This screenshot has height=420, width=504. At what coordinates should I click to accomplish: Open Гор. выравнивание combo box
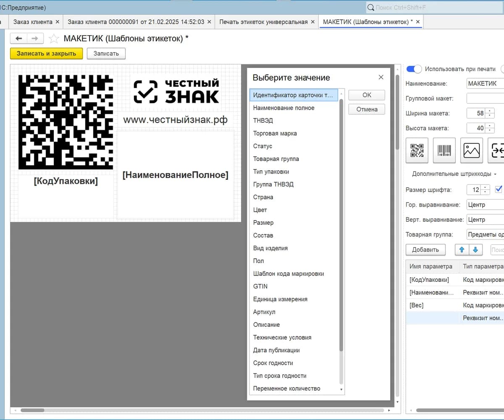click(x=486, y=205)
